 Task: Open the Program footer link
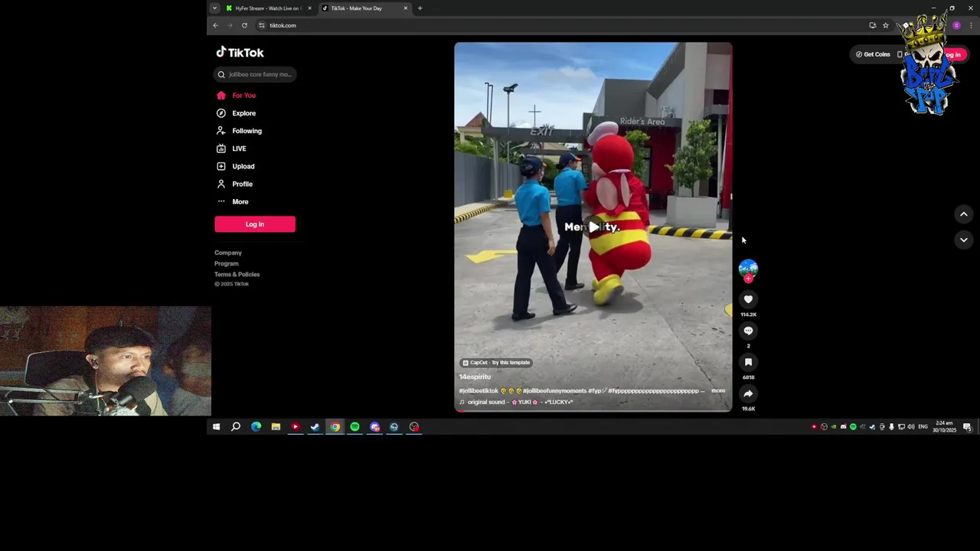pyautogui.click(x=227, y=263)
